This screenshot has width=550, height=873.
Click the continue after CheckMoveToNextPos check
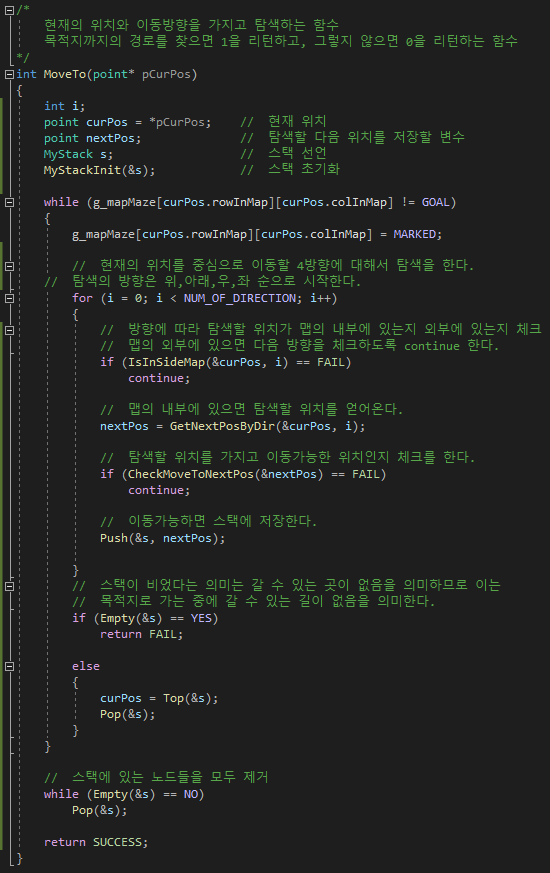tap(159, 491)
